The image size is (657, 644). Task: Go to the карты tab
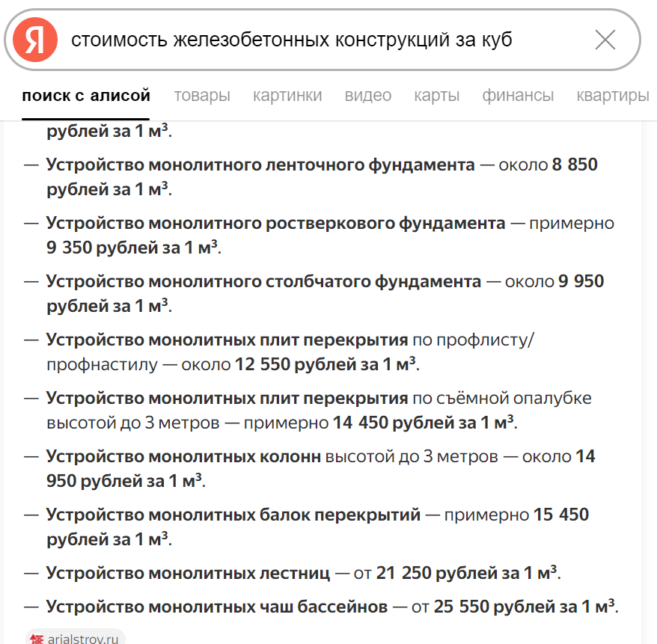(x=436, y=96)
